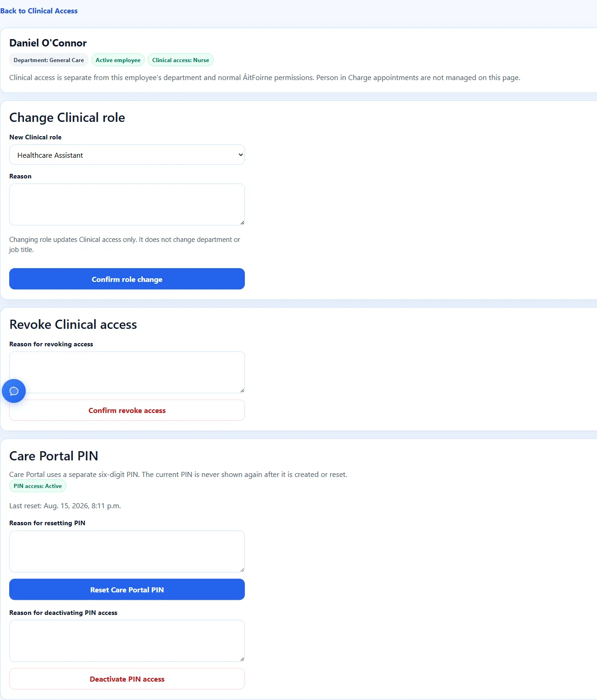This screenshot has height=700, width=597.
Task: Focus the Reason for revoking access field
Action: (x=127, y=373)
